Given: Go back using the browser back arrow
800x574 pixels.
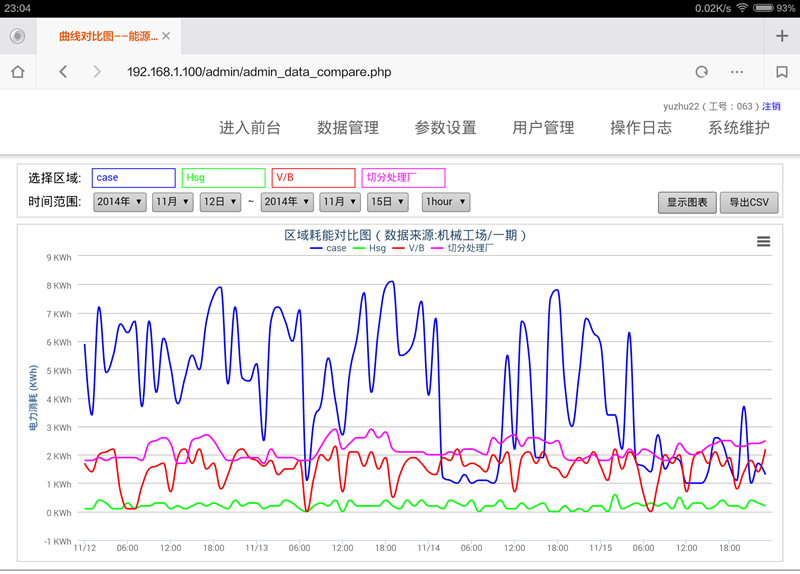Looking at the screenshot, I should click(x=63, y=72).
